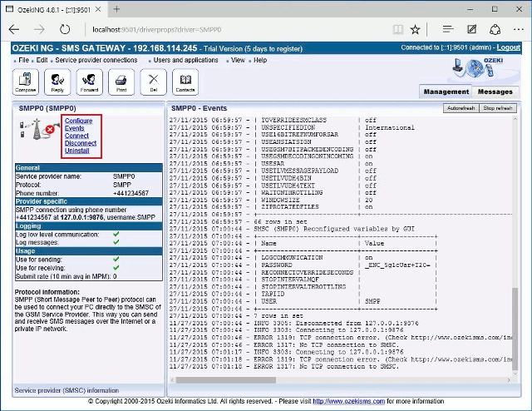Click the General section header
Image resolution: width=532 pixels, height=411 pixels.
pos(89,168)
